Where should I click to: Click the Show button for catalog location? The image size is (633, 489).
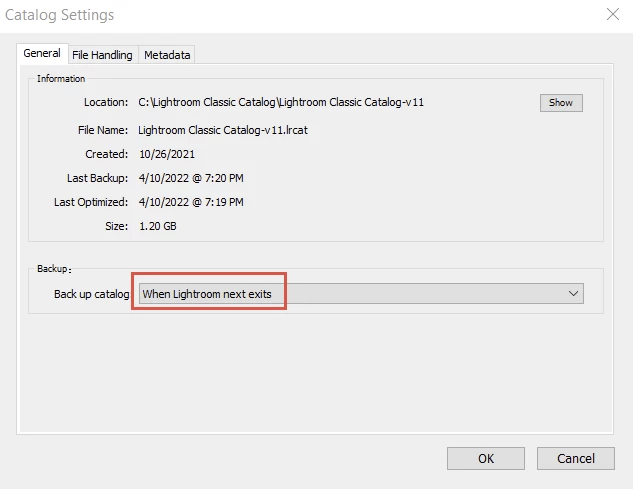(561, 103)
